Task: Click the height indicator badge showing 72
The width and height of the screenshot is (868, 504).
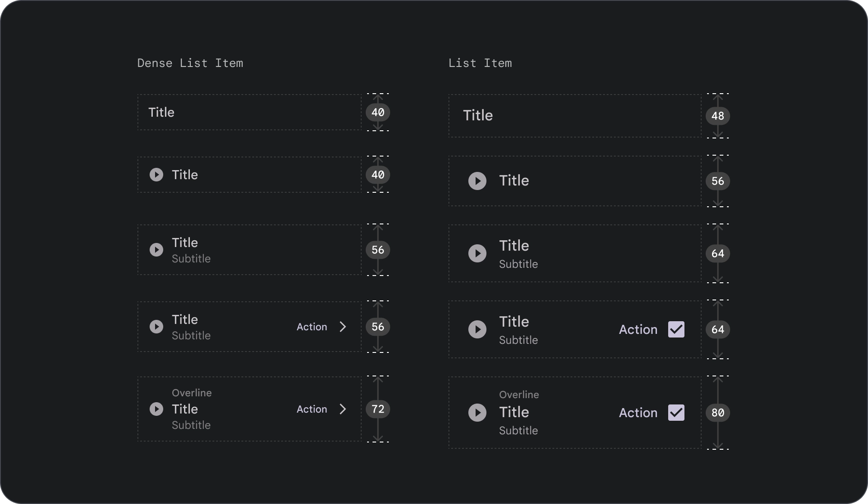Action: pos(377,409)
